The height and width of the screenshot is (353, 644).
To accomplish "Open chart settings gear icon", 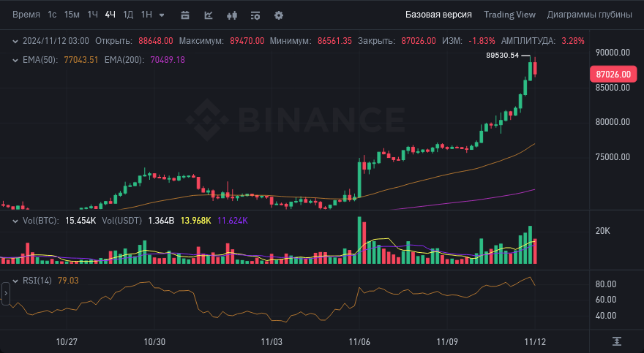I will pos(279,15).
